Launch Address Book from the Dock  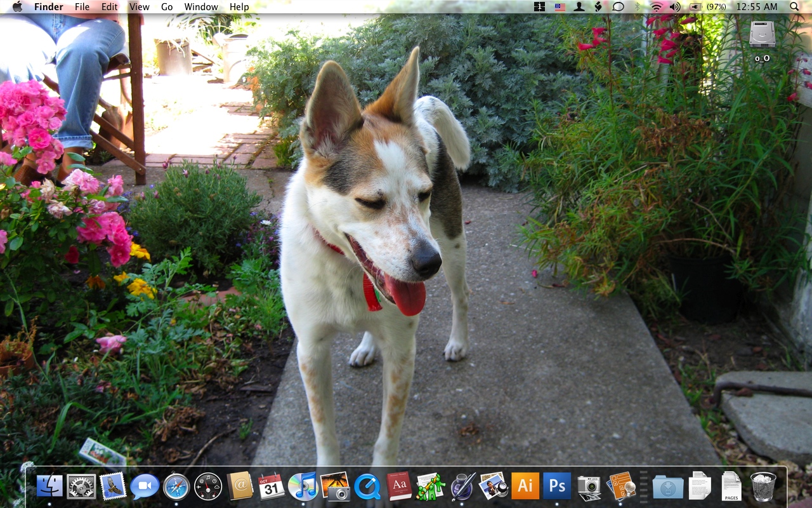(x=240, y=486)
